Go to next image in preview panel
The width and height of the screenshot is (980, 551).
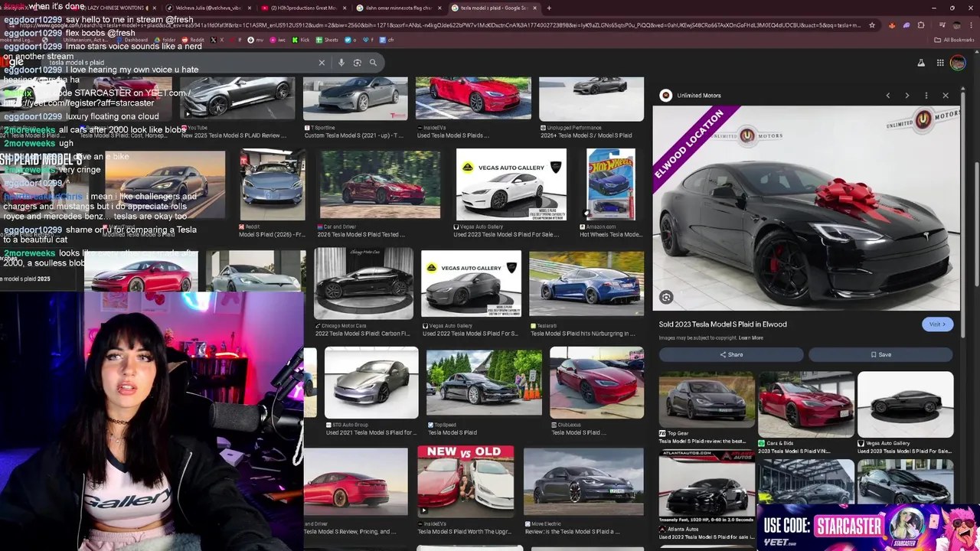pyautogui.click(x=907, y=96)
